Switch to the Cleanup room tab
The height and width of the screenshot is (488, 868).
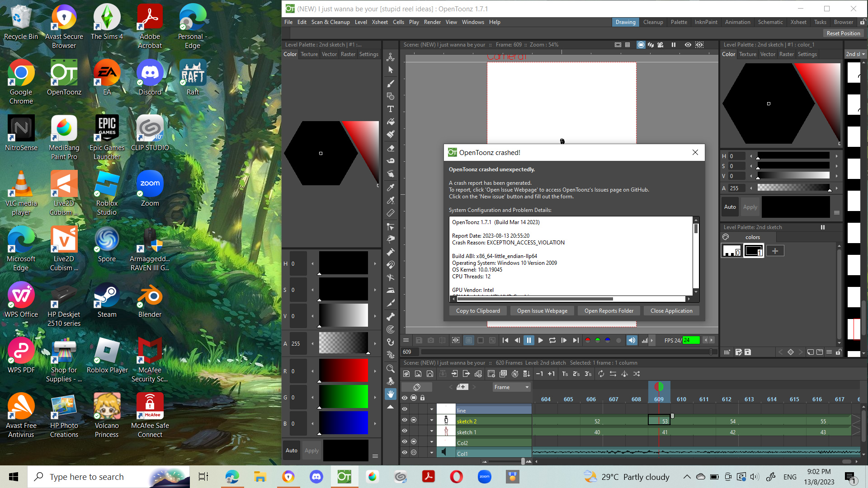tap(653, 22)
